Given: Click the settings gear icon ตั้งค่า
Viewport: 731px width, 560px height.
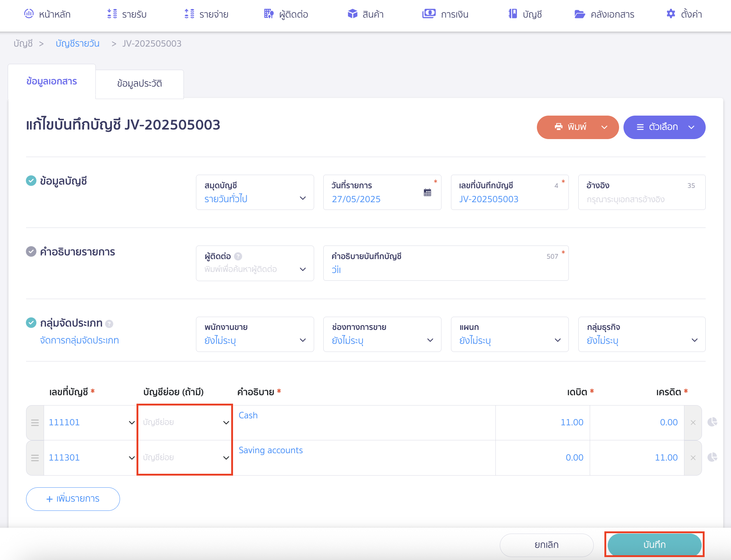Looking at the screenshot, I should [670, 14].
